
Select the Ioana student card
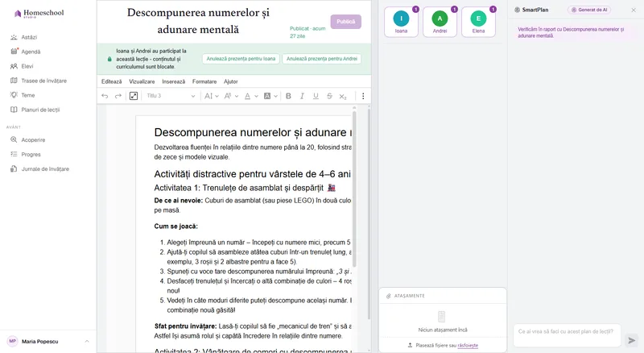[401, 22]
